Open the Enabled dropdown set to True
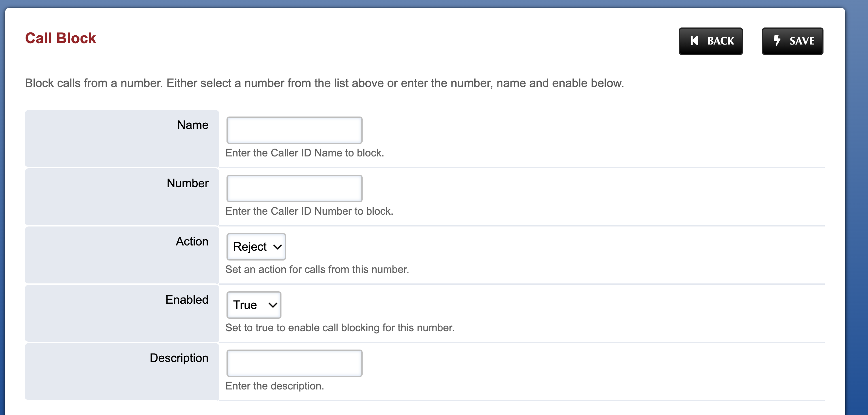Screen dimensions: 868x415 [254, 305]
